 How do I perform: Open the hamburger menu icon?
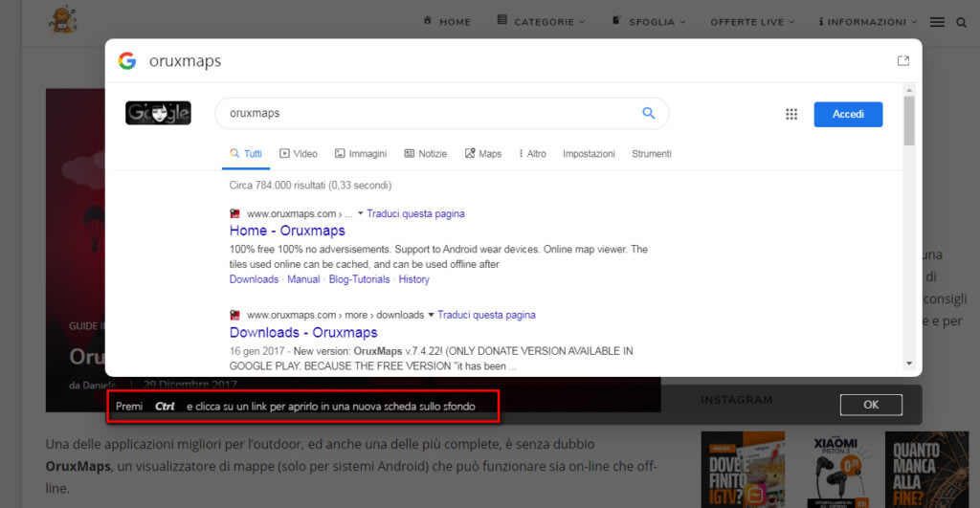click(937, 22)
